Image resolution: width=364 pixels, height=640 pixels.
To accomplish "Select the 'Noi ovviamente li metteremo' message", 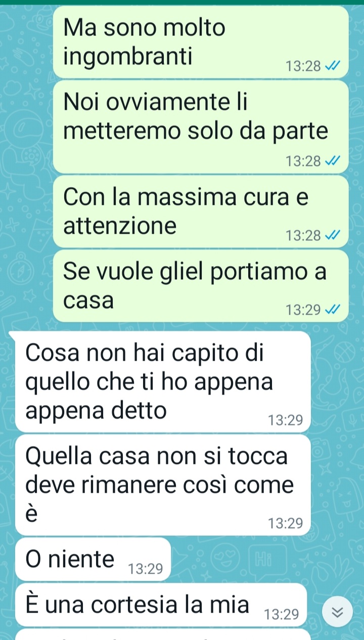I will click(x=201, y=127).
